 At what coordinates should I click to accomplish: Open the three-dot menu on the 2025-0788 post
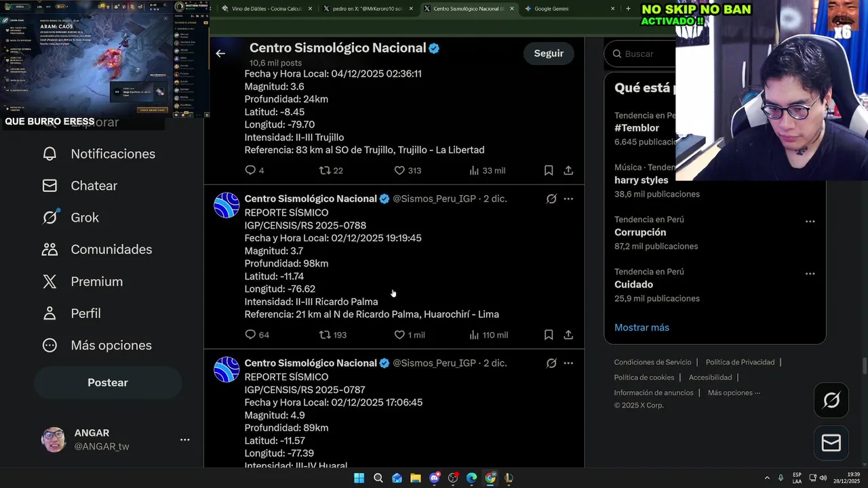pyautogui.click(x=568, y=199)
